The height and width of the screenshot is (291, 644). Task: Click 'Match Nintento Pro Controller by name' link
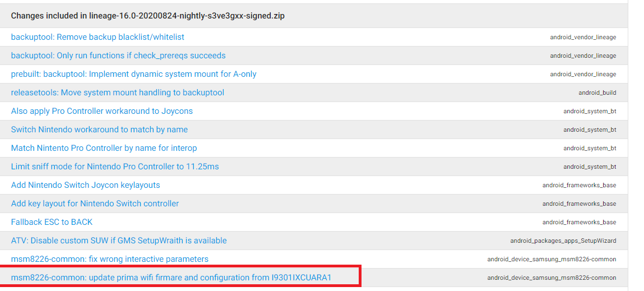104,148
